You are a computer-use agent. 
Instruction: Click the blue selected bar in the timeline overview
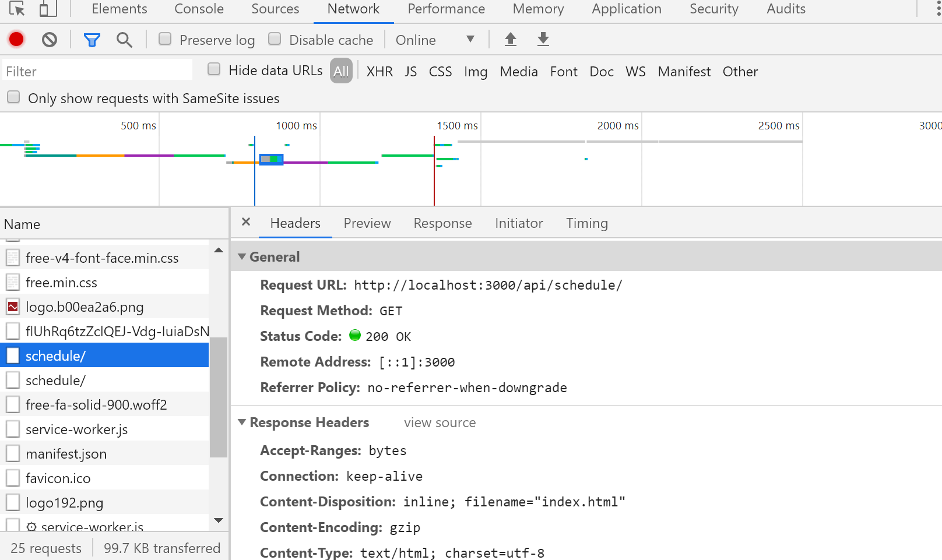click(271, 159)
